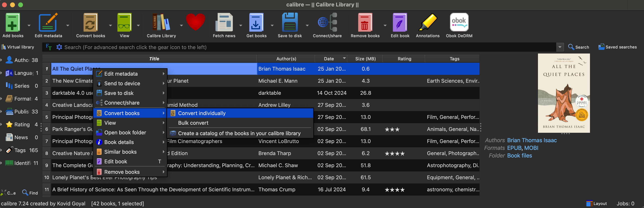Viewport: 644px width, 208px height.
Task: Toggle the full text search icon
Action: point(49,47)
